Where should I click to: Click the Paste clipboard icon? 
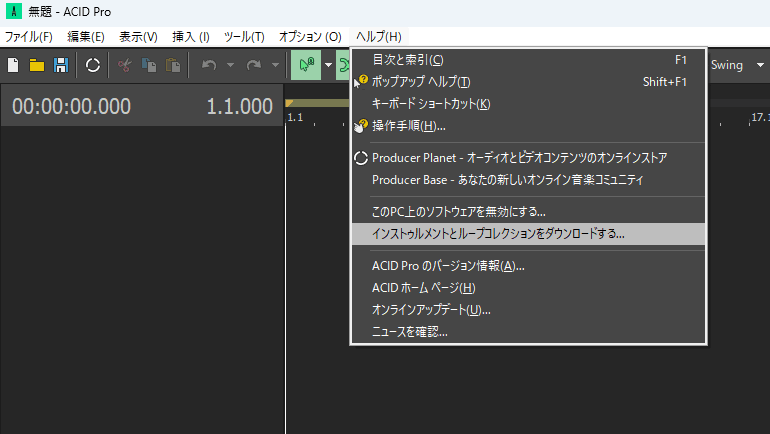[x=173, y=65]
